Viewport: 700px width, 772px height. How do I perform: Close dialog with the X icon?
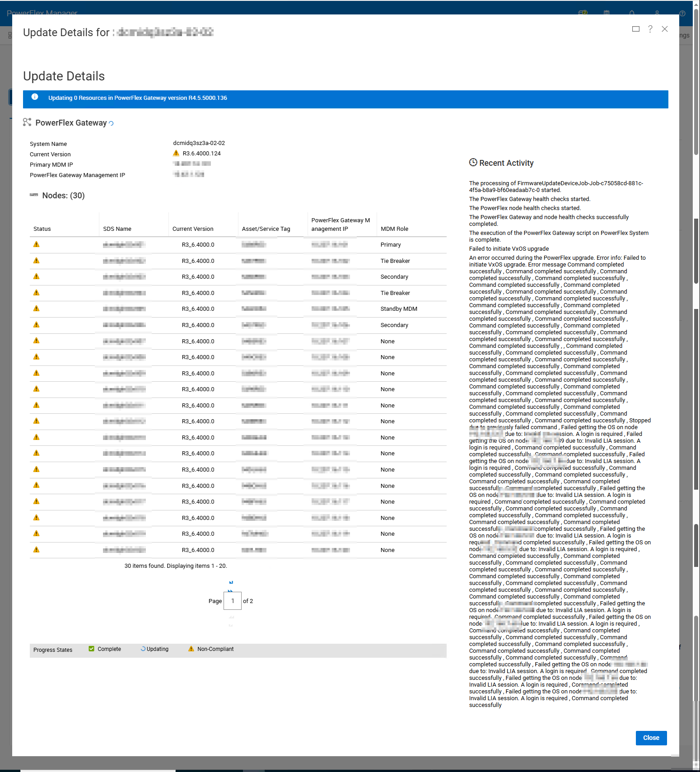click(665, 29)
